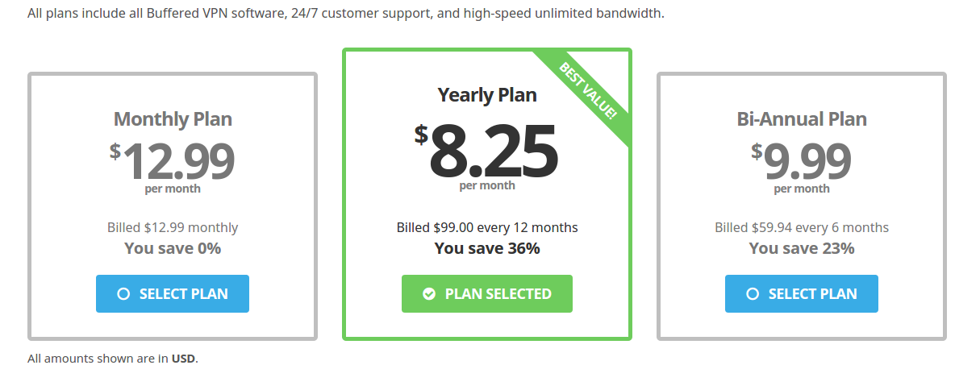Click the Monthly Plan heading
980x386 pixels.
173,119
